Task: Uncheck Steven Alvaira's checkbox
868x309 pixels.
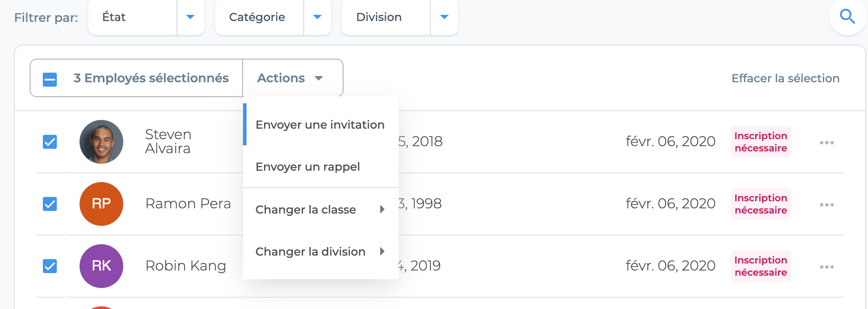Action: point(50,142)
